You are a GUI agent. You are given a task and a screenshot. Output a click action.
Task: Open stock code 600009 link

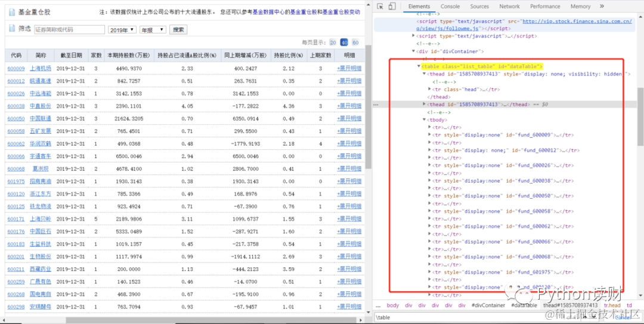(x=16, y=69)
